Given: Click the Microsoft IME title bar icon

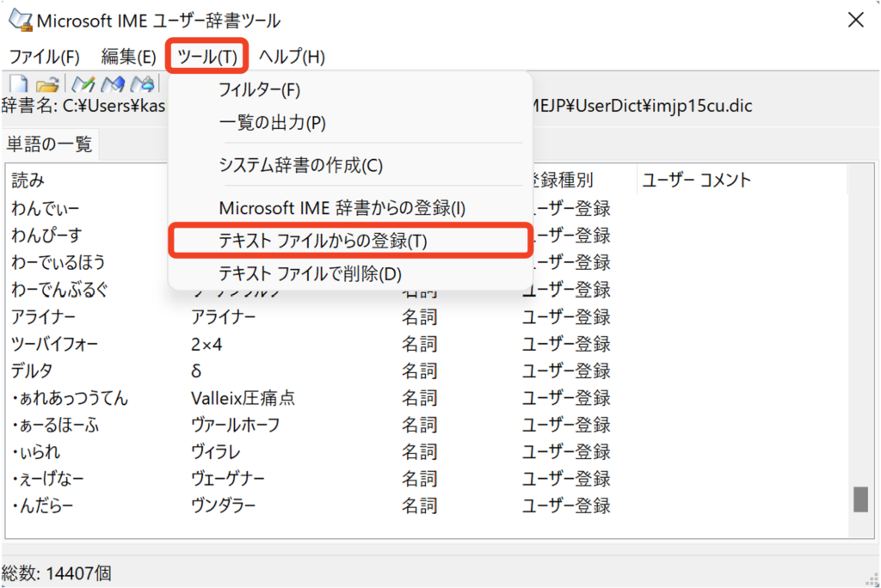Looking at the screenshot, I should [19, 21].
